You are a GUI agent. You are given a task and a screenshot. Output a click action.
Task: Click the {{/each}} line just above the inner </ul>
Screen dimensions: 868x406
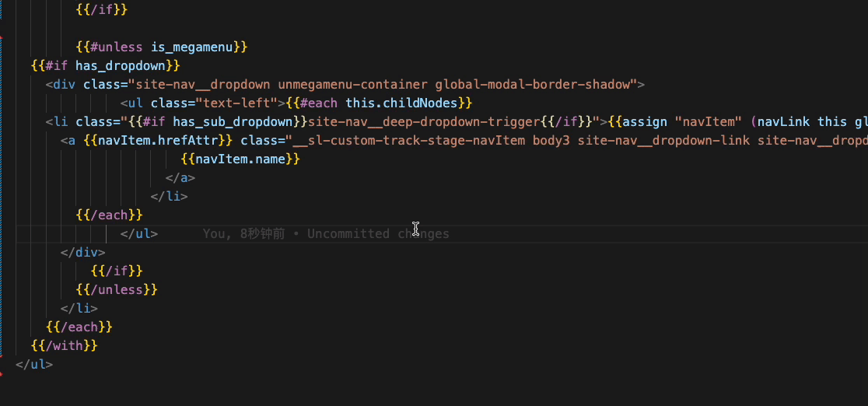[x=109, y=215]
